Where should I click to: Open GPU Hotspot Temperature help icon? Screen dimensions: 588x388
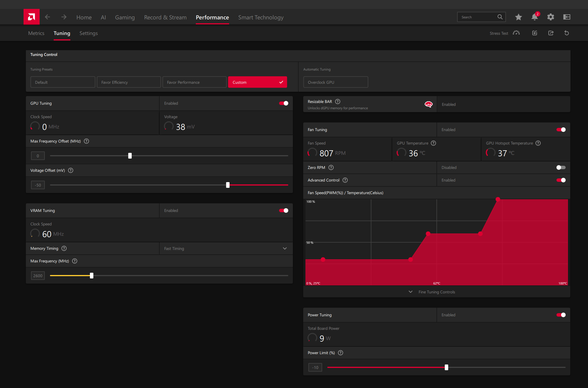(x=538, y=143)
